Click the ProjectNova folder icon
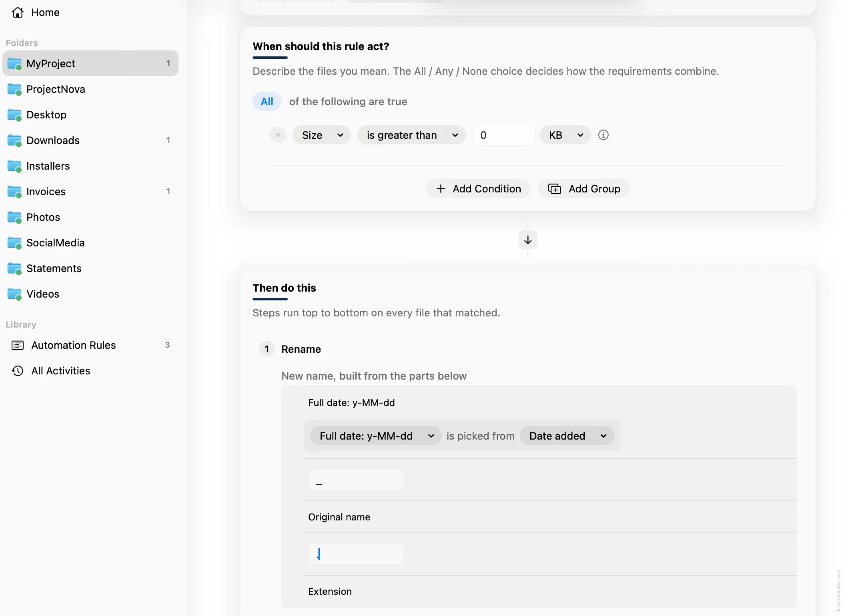846x616 pixels. click(x=14, y=89)
